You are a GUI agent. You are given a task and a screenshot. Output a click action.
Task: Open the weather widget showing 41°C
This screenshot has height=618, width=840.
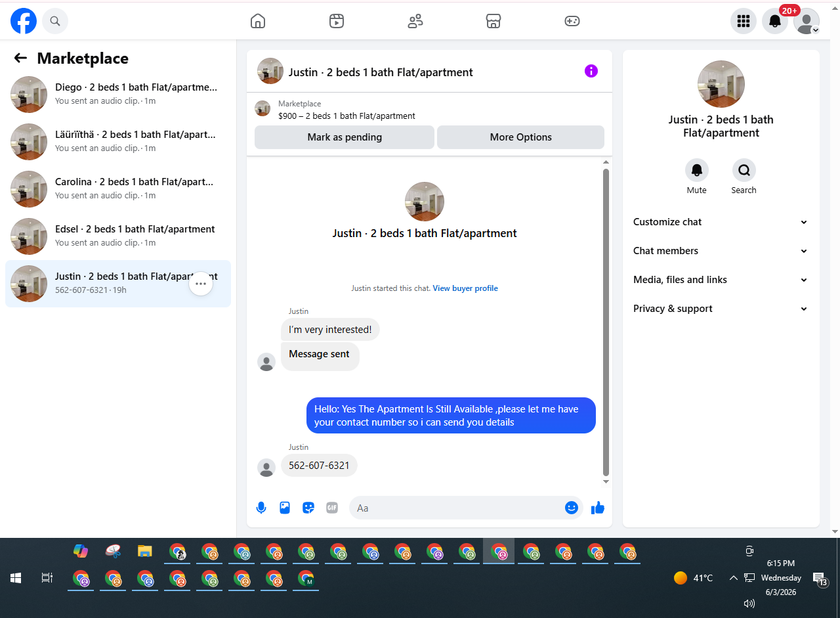(693, 578)
